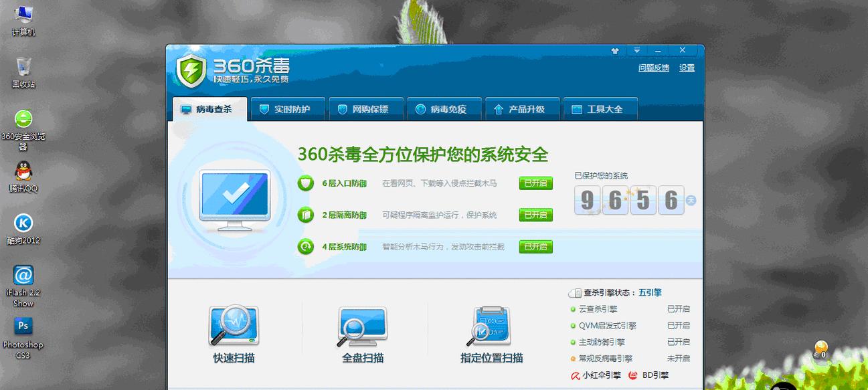
Task: Switch to 网购保镖 tab
Action: pos(366,109)
